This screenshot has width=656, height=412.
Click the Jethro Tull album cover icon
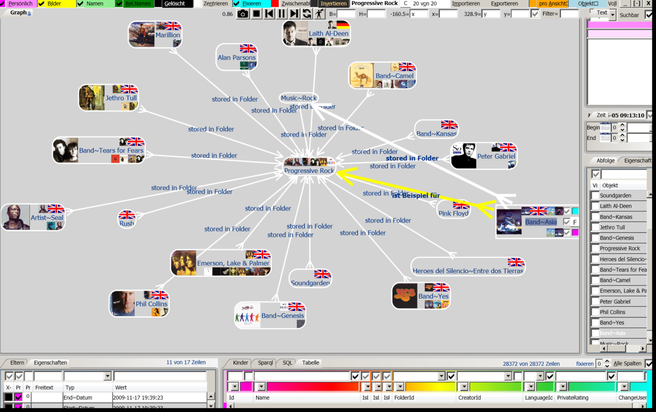(92, 97)
